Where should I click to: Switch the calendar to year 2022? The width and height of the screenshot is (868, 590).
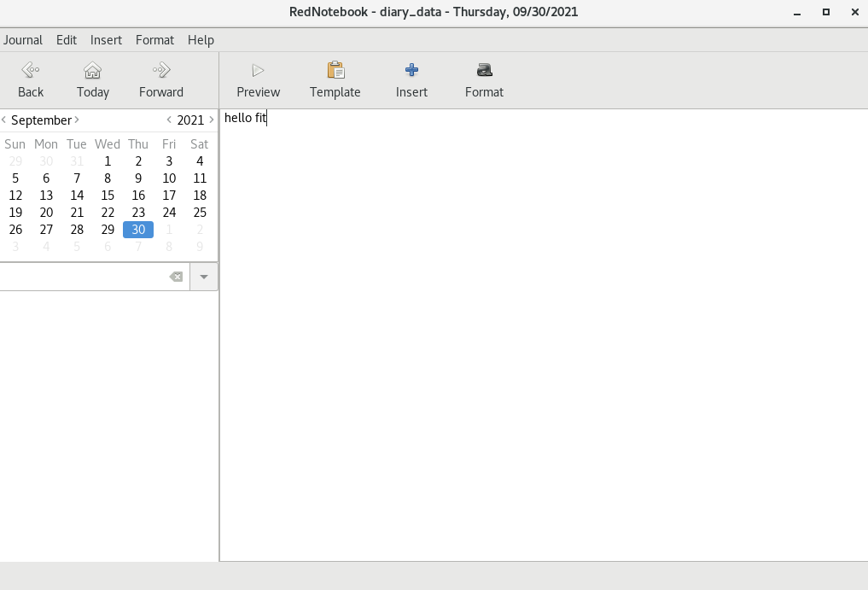(x=211, y=120)
